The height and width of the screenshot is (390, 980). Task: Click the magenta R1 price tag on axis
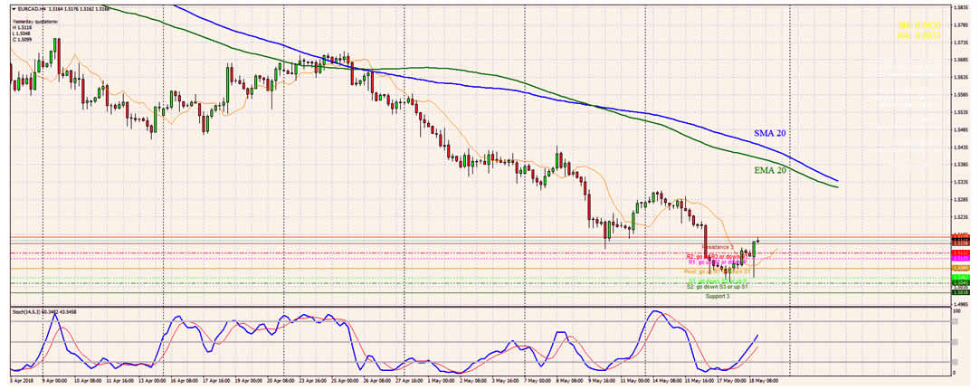[x=959, y=258]
